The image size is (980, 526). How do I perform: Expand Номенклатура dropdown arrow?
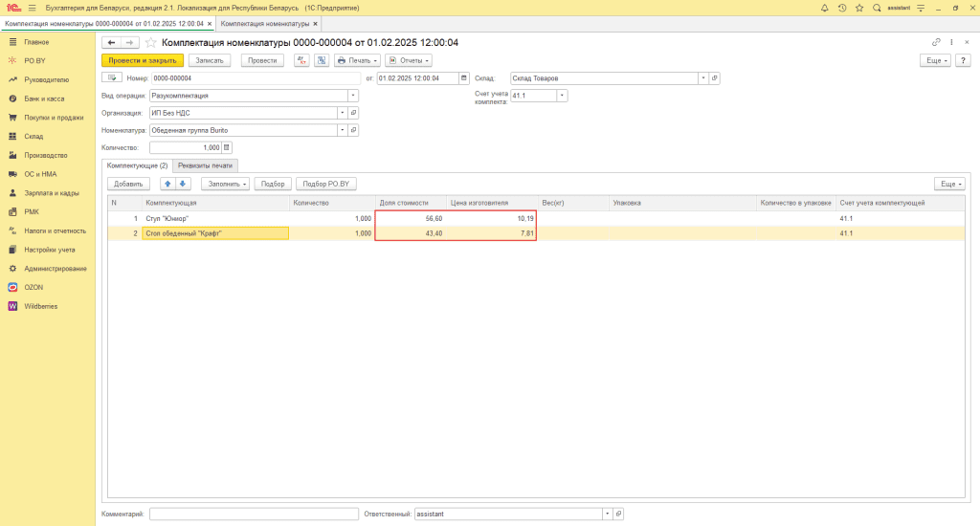342,131
